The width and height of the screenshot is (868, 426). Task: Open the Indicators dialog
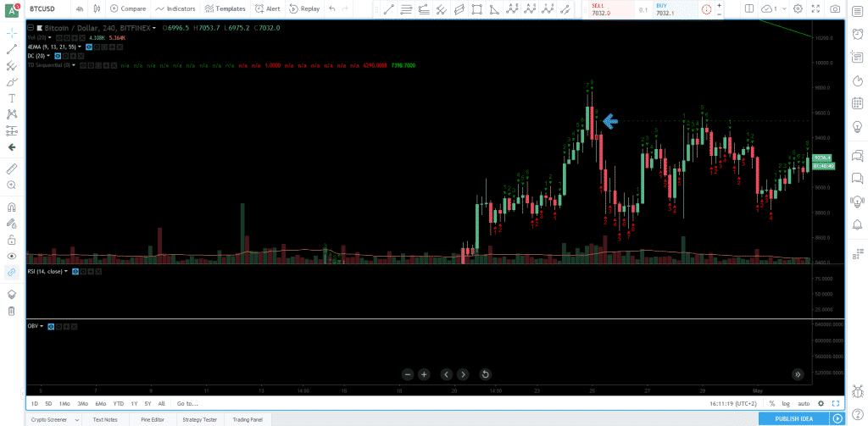coord(175,8)
